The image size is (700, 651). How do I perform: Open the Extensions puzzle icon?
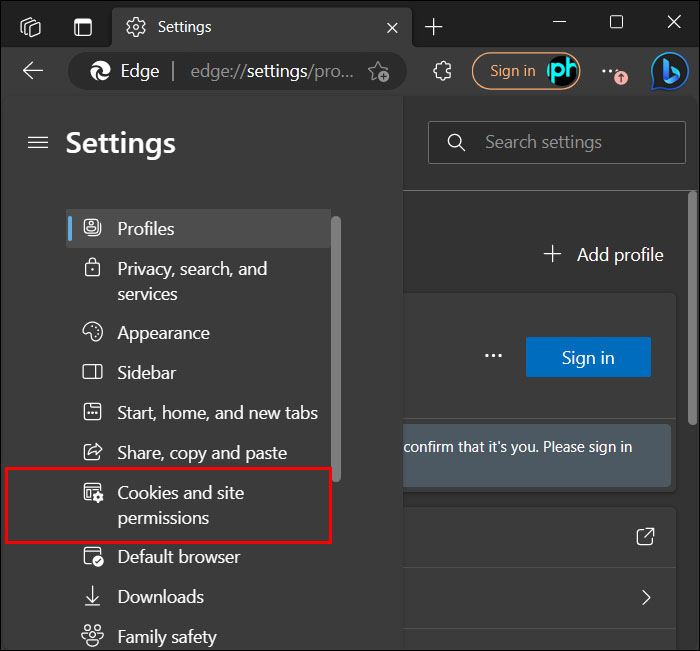[x=442, y=71]
